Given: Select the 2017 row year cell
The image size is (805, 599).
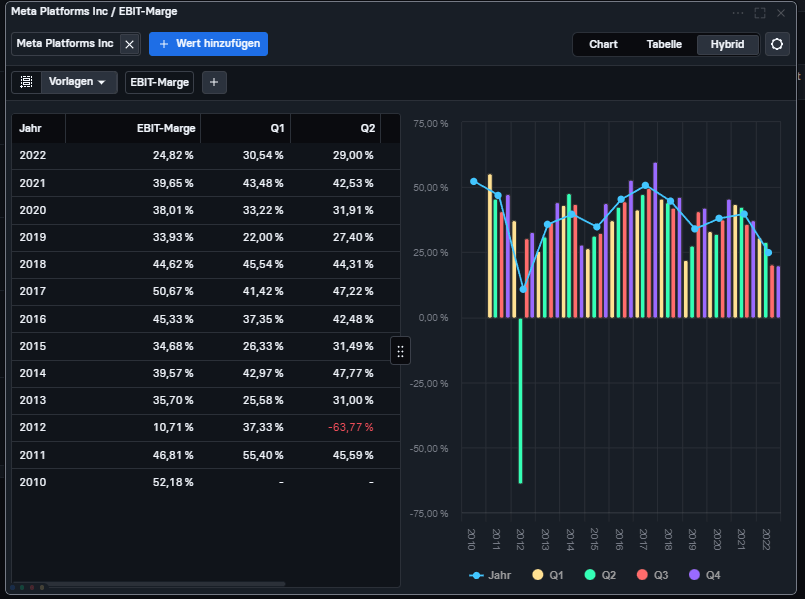Looking at the screenshot, I should [x=33, y=292].
